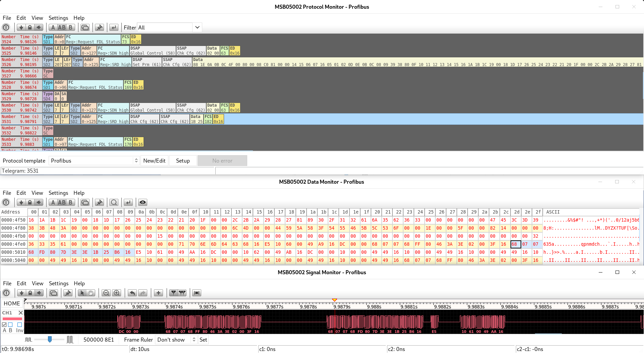Viewport: 644px width, 353px height.
Task: Click the pin icon in Data Monitor toolbar
Action: (99, 202)
